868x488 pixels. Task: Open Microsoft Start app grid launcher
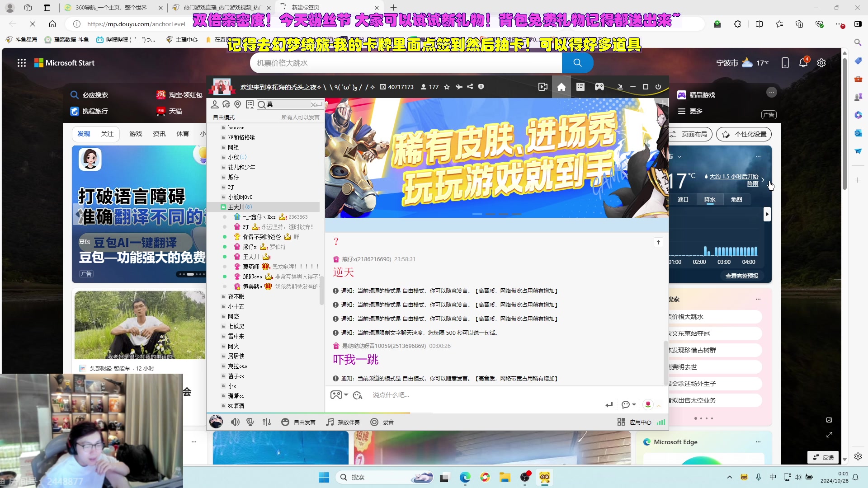click(x=22, y=63)
